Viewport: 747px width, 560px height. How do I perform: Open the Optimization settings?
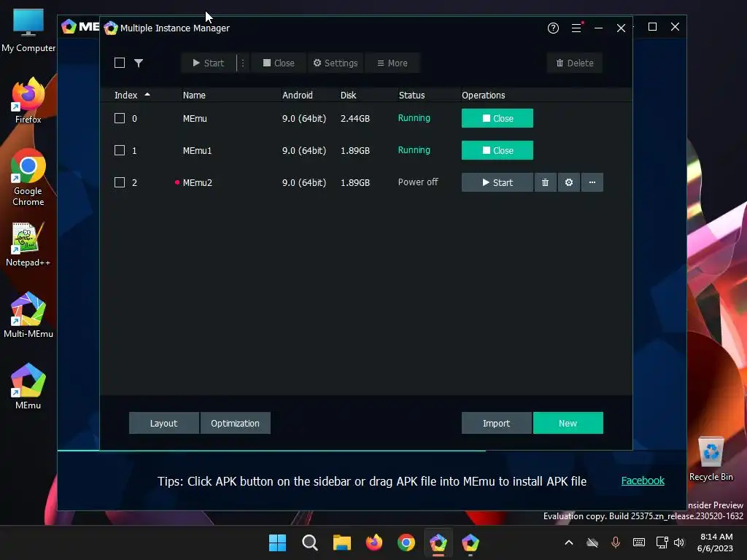(x=236, y=423)
